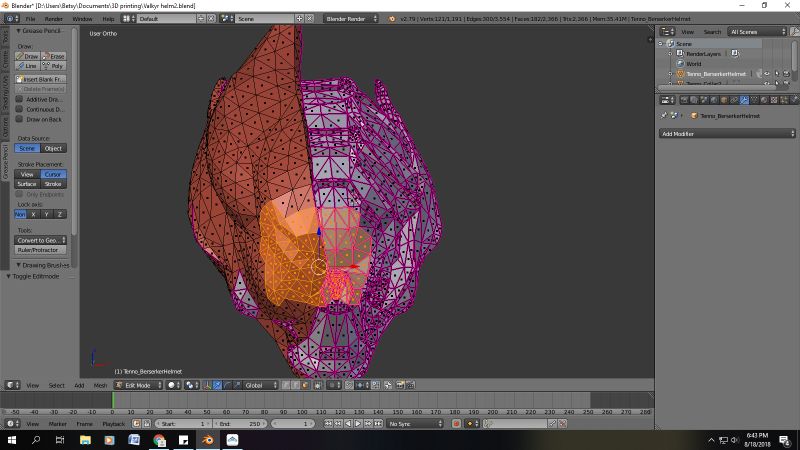The image size is (800, 450).
Task: Toggle selectability cursor for Tenno_BerserkerHelmet
Action: [x=777, y=74]
